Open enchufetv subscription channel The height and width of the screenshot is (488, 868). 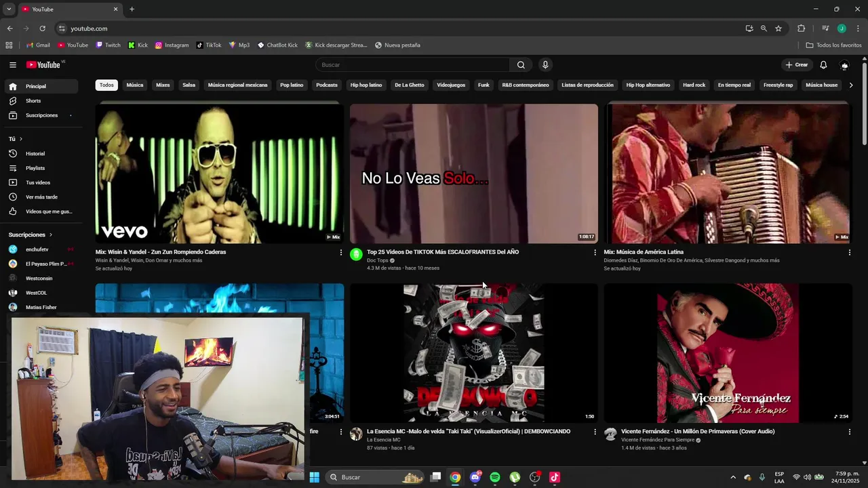(41, 249)
